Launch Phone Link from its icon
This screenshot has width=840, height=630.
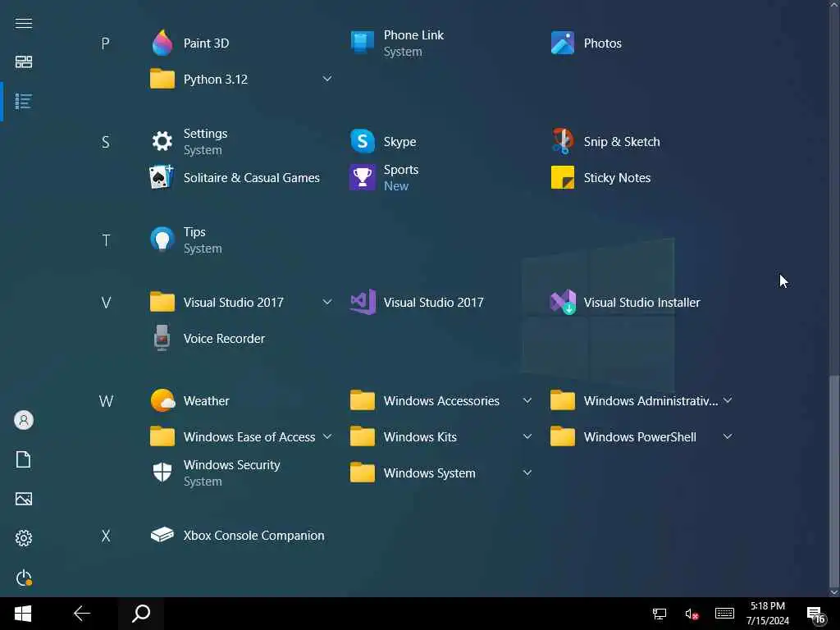coord(362,43)
